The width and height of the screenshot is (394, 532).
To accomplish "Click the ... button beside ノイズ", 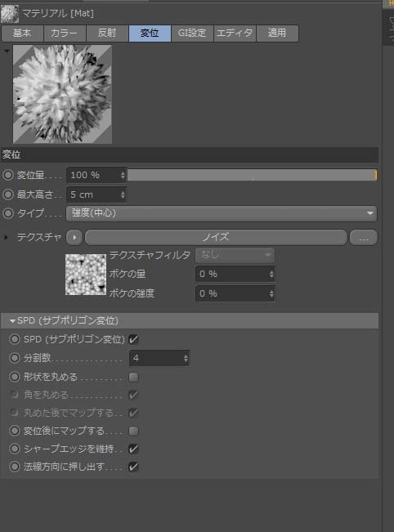I will click(364, 238).
